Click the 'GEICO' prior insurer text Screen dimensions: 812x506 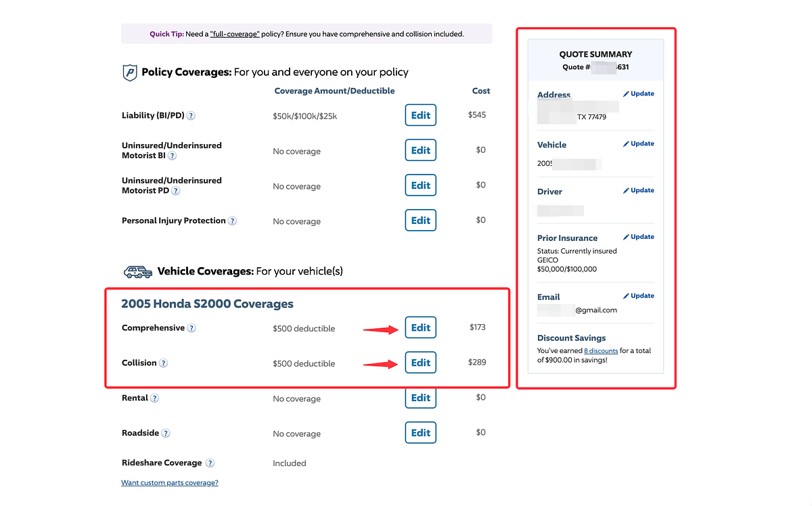click(548, 260)
